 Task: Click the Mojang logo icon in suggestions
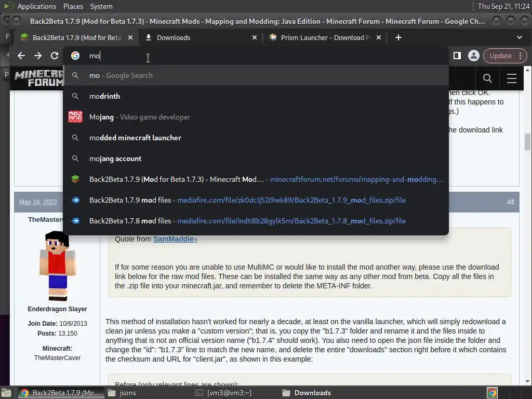[75, 117]
